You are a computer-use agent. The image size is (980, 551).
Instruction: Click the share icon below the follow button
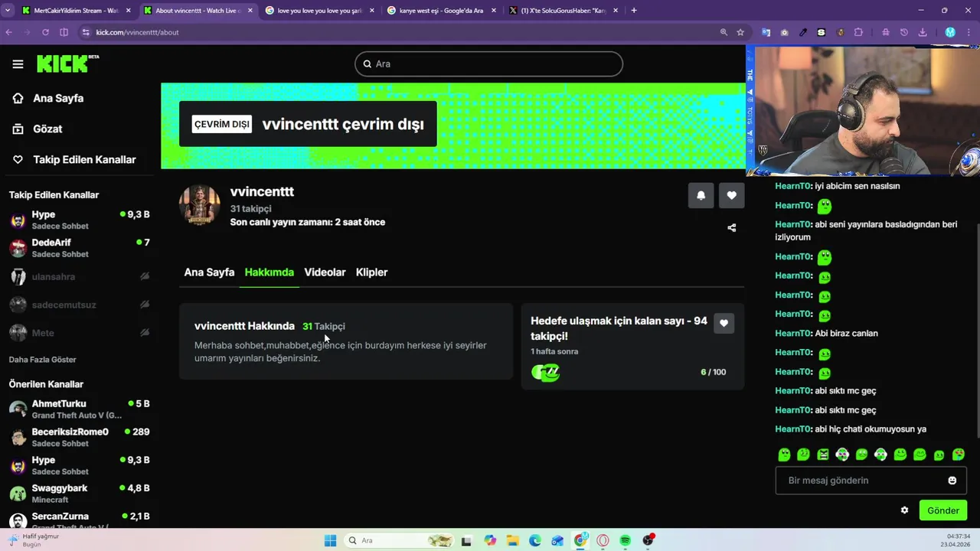click(731, 227)
